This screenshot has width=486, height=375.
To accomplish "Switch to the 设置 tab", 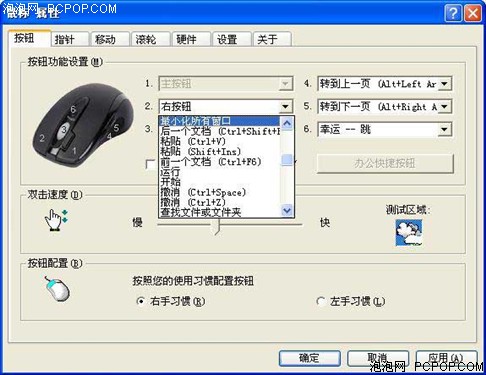I will 232,39.
